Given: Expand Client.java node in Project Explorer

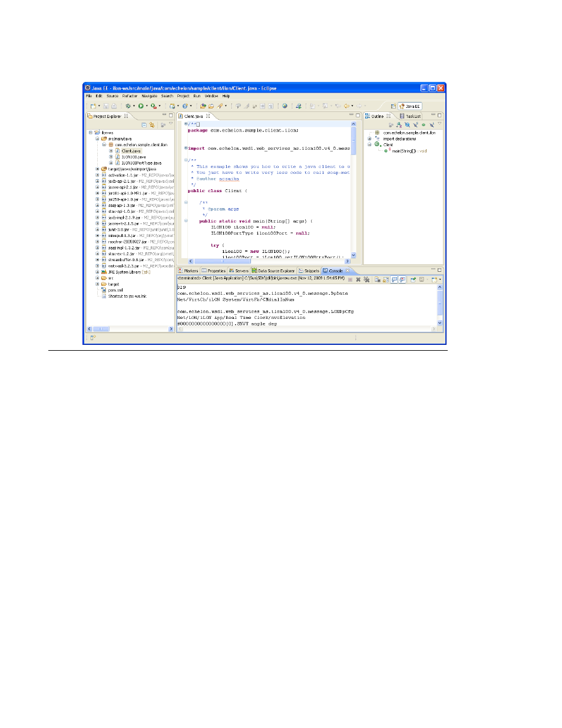Looking at the screenshot, I should [x=111, y=151].
